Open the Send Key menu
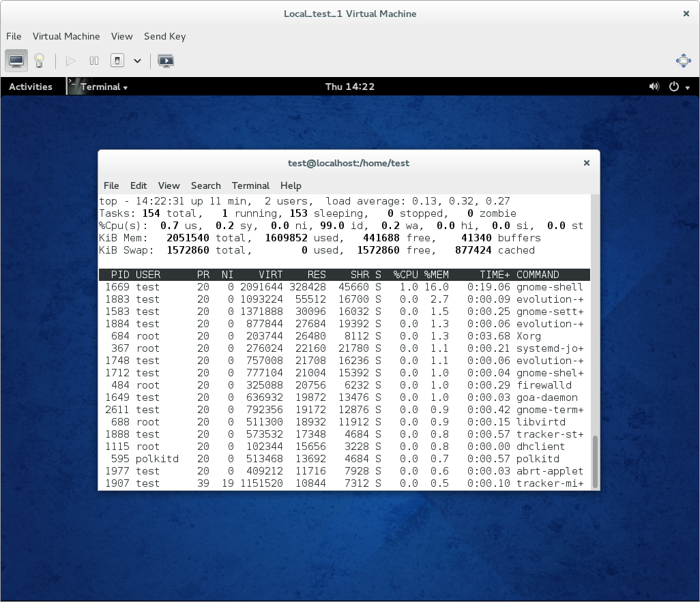700x602 pixels. [164, 36]
